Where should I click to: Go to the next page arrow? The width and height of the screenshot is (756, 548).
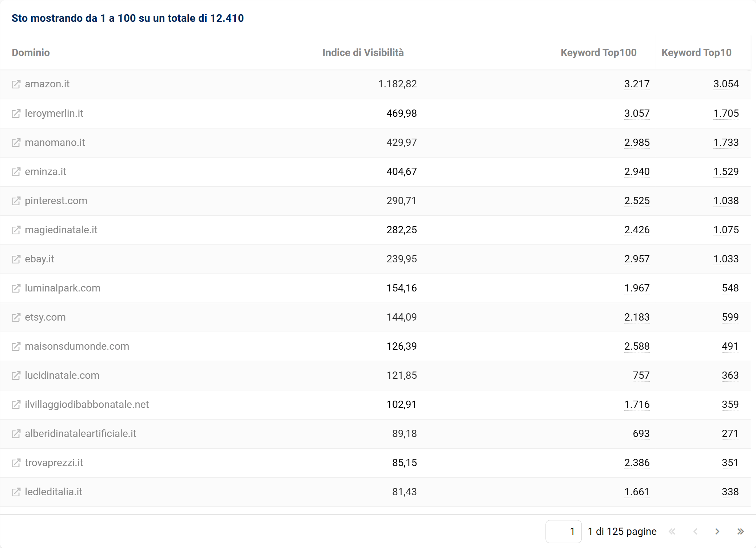(x=717, y=532)
